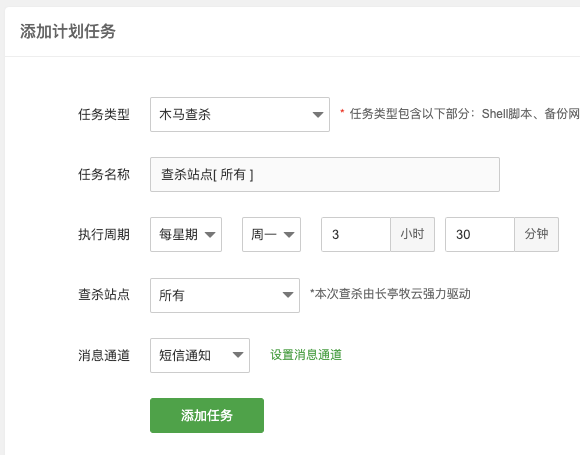Click the 任务名称 input field
The image size is (580, 455).
click(325, 175)
